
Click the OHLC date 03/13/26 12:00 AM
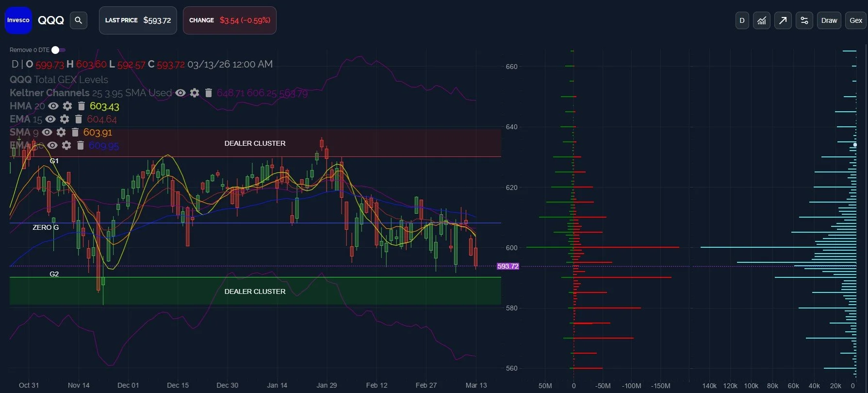(230, 64)
